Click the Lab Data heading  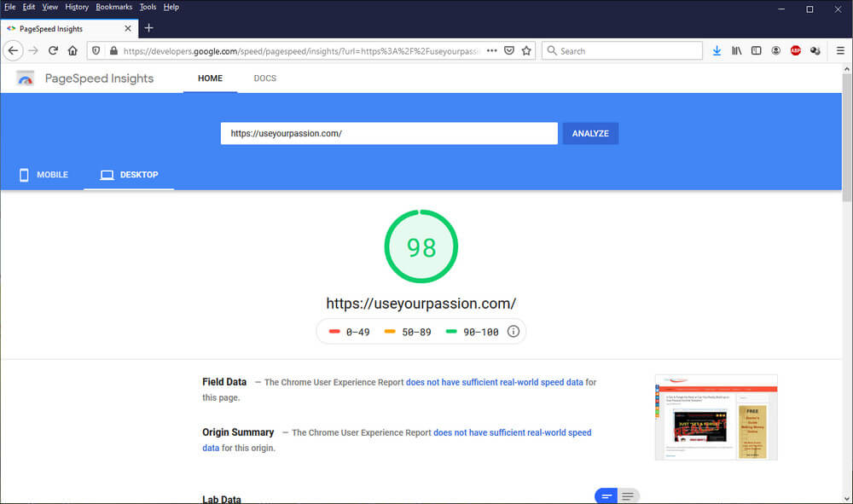coord(222,499)
